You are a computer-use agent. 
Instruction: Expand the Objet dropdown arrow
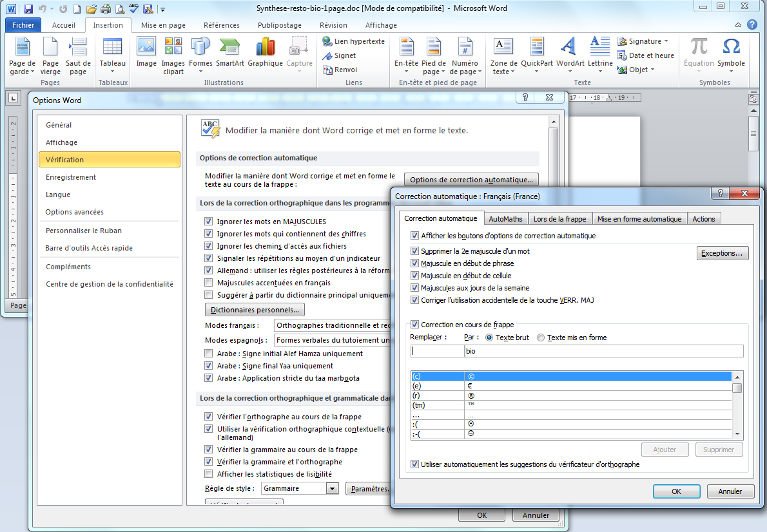[x=652, y=70]
